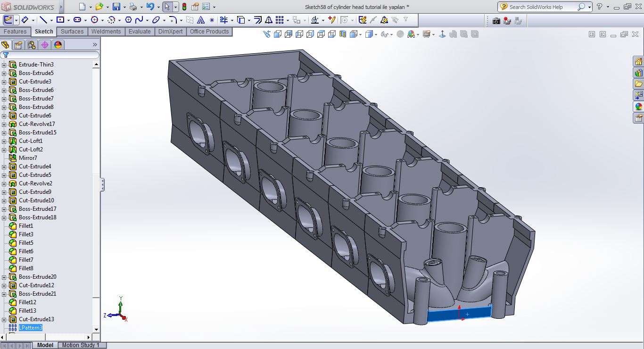Click the Polygon sketch tool

point(128,20)
